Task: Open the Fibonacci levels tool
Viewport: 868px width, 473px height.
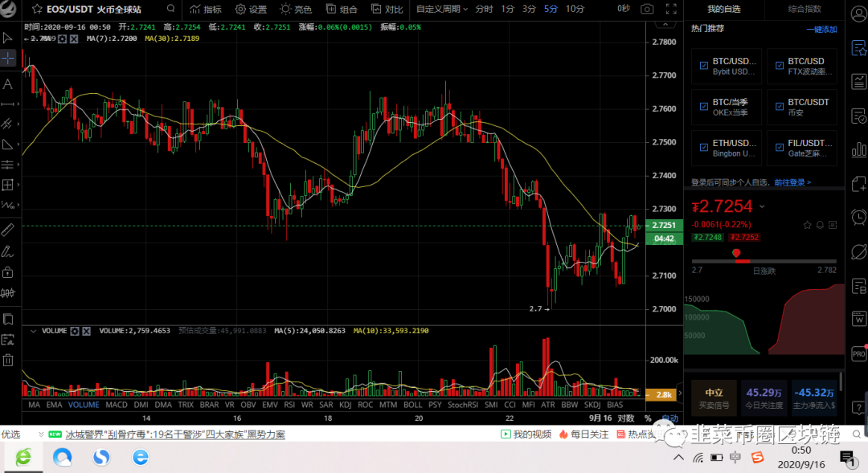Action: point(8,165)
